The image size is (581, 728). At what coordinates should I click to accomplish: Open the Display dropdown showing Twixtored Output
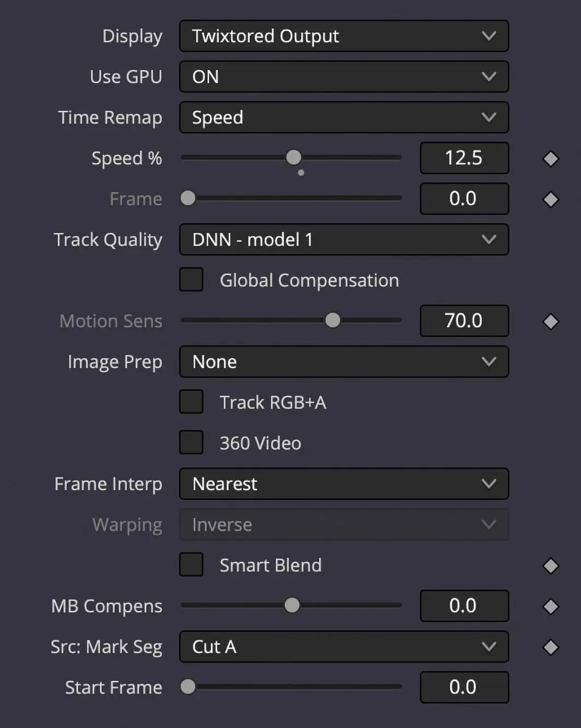pyautogui.click(x=344, y=36)
